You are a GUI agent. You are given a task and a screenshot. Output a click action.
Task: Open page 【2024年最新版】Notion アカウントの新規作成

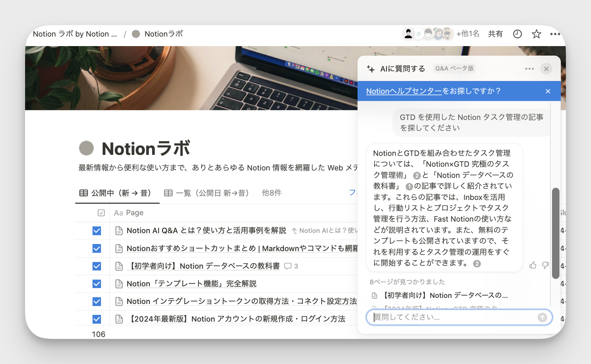coord(236,319)
